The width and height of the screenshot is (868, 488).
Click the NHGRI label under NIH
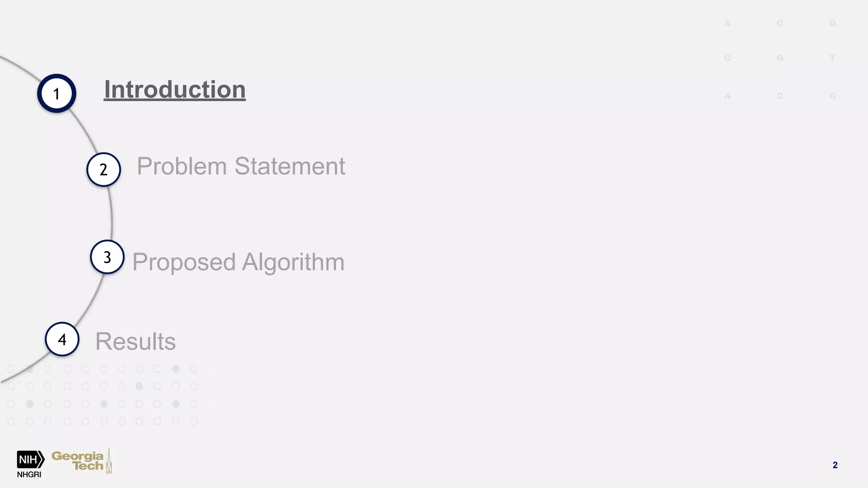click(x=29, y=475)
